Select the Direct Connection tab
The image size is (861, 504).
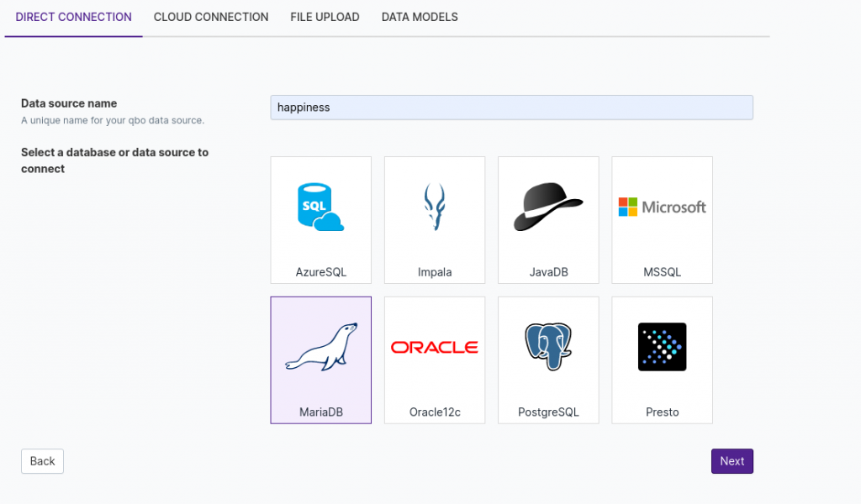pyautogui.click(x=74, y=17)
